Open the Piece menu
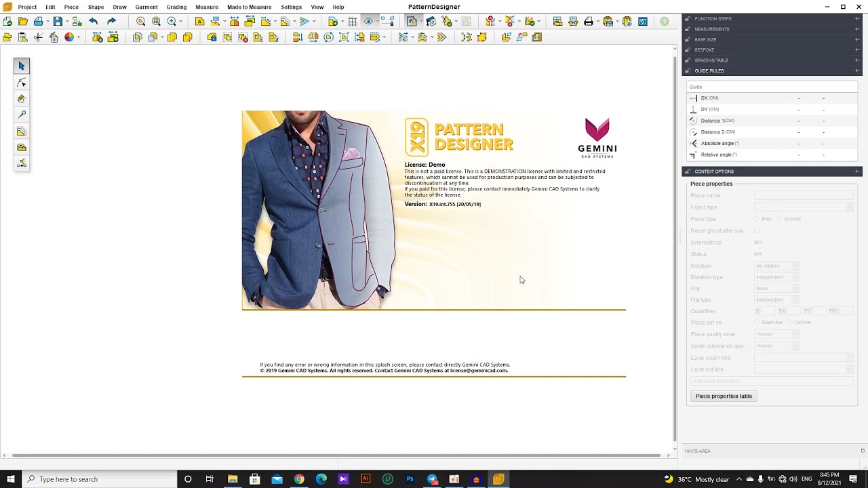 click(71, 7)
